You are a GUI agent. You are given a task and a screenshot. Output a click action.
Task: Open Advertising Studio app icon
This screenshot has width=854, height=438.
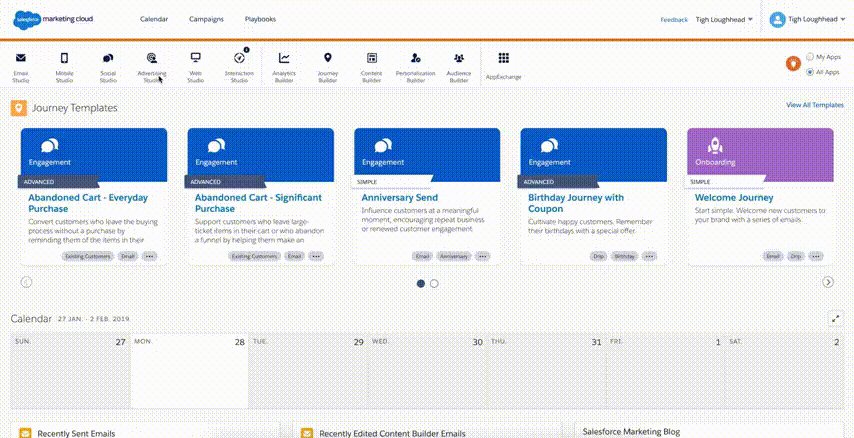tap(152, 58)
